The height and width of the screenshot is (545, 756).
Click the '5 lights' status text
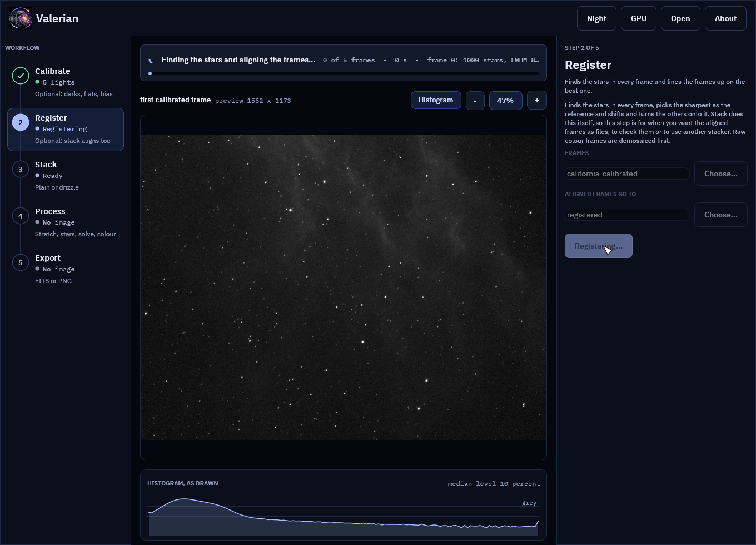[x=58, y=82]
